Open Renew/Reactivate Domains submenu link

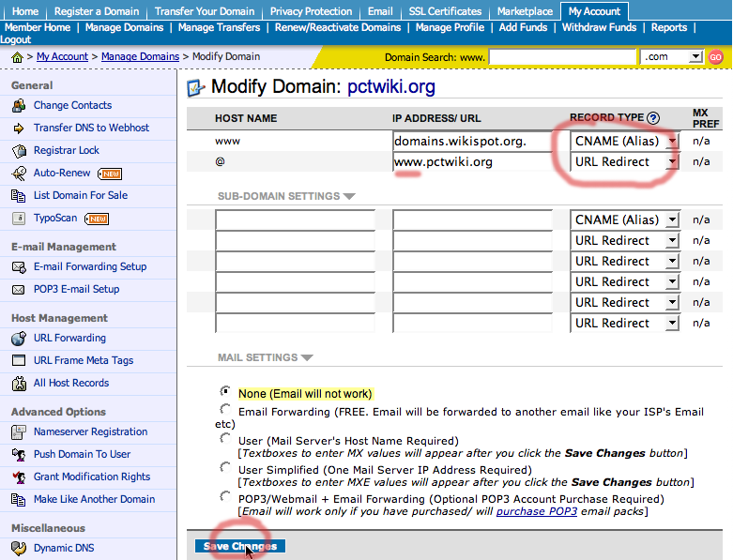338,27
